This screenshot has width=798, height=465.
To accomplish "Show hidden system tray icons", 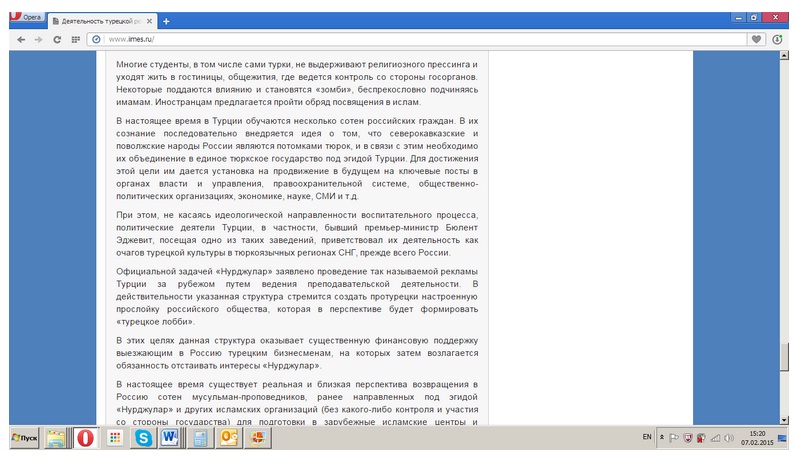I will tap(662, 438).
